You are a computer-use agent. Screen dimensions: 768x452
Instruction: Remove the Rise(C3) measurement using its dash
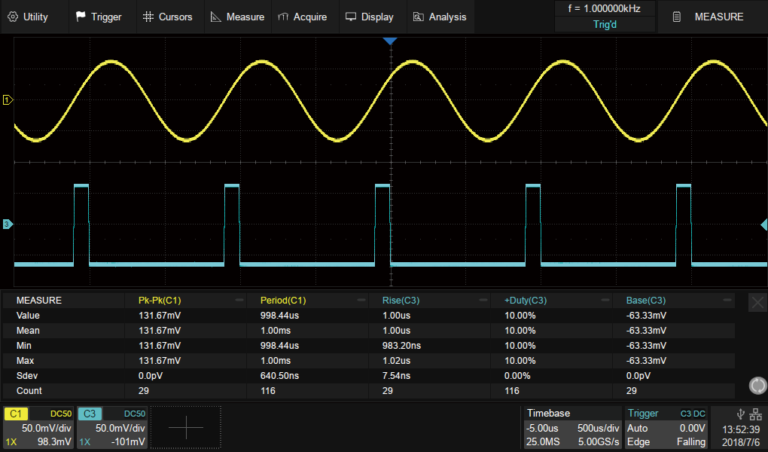click(x=483, y=300)
